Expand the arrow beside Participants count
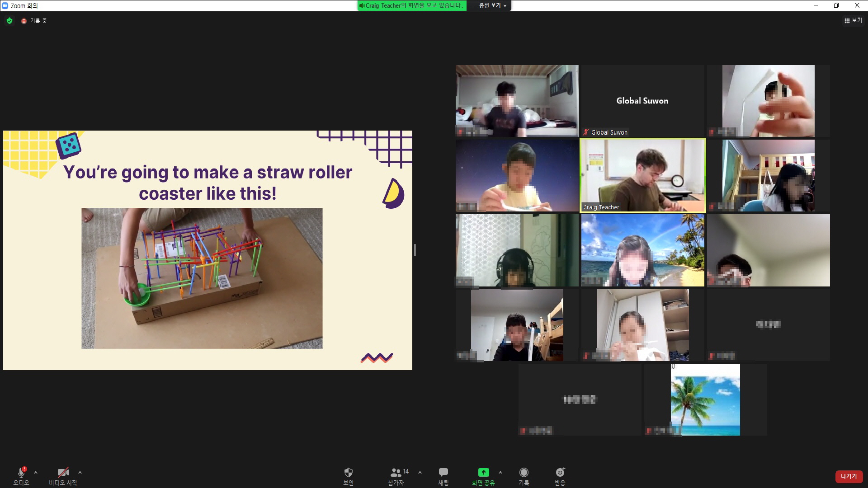The image size is (868, 488). (420, 473)
